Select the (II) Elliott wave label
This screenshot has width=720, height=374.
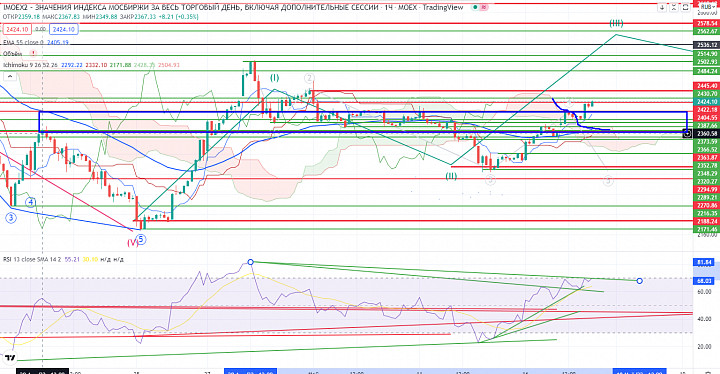(x=451, y=176)
